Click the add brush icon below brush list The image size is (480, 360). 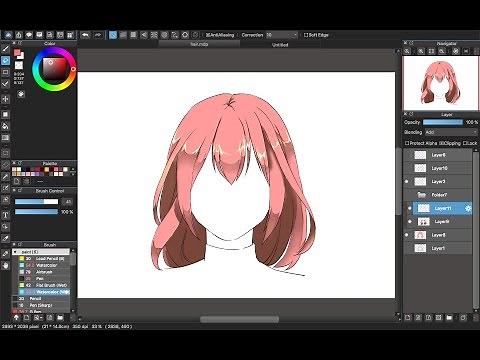26,318
